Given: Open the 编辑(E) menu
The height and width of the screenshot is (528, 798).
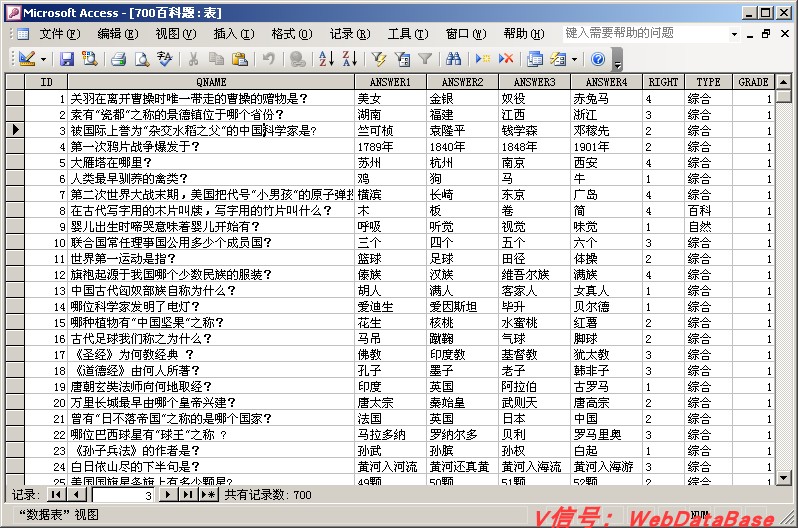Looking at the screenshot, I should [118, 34].
